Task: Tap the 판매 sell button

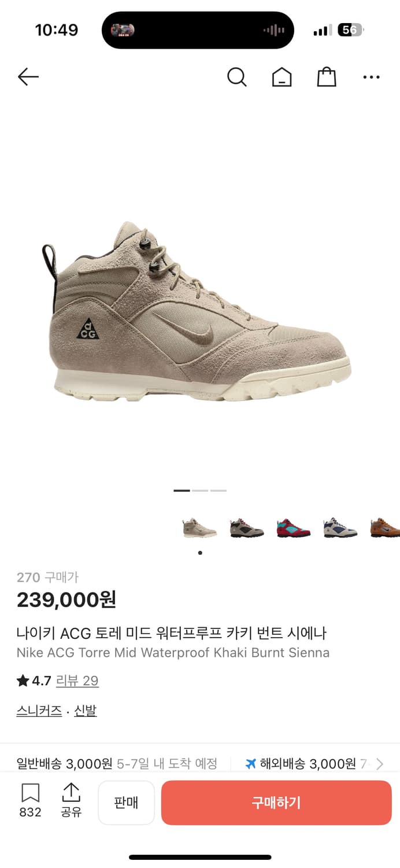Action: click(126, 803)
